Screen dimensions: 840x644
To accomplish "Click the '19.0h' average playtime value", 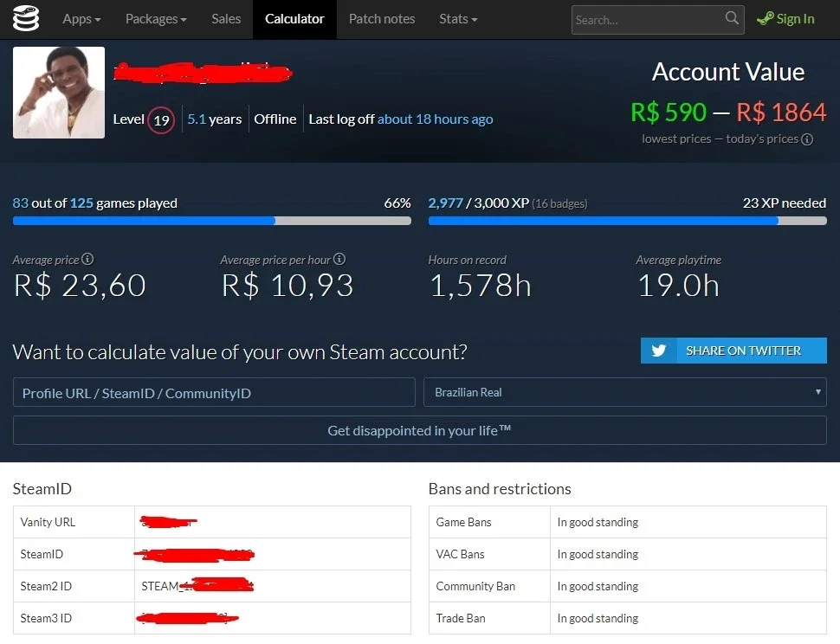I will coord(678,286).
